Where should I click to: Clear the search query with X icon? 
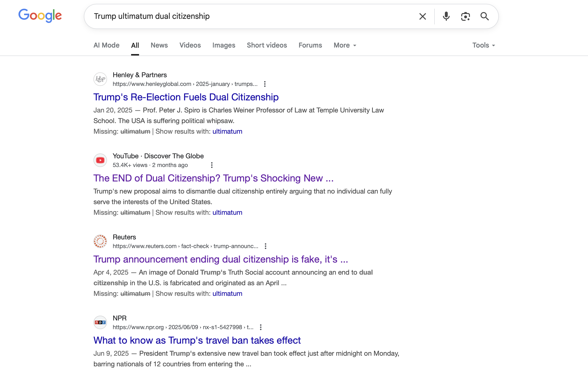422,16
